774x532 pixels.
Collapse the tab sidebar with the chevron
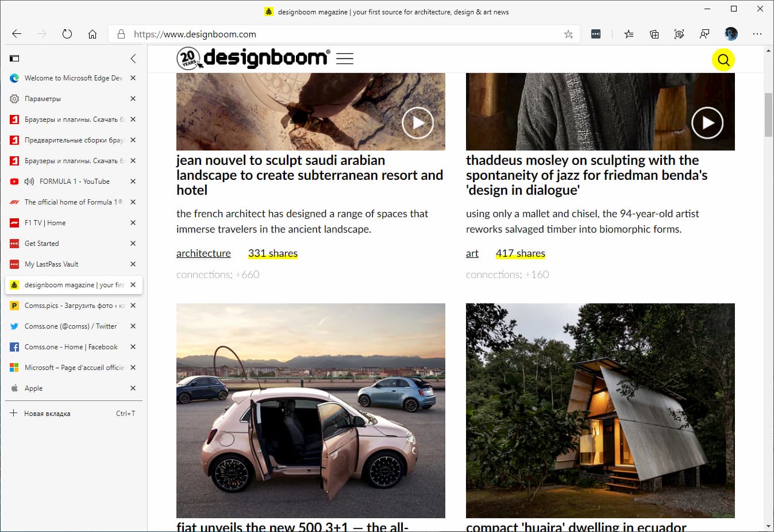point(133,58)
